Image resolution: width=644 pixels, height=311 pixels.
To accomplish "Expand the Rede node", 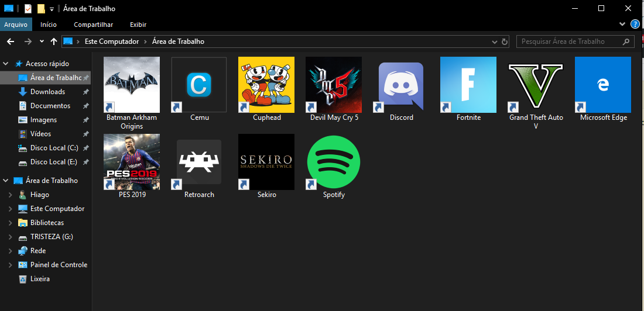I will (11, 251).
